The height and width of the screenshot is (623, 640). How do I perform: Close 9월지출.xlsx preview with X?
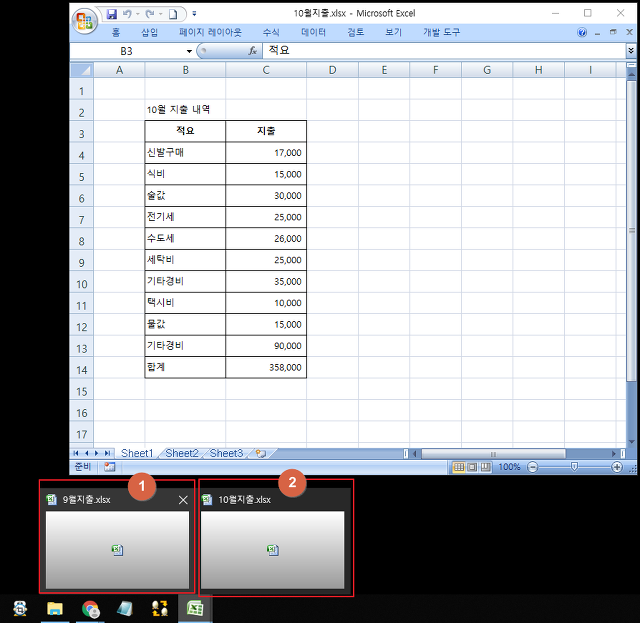point(183,500)
